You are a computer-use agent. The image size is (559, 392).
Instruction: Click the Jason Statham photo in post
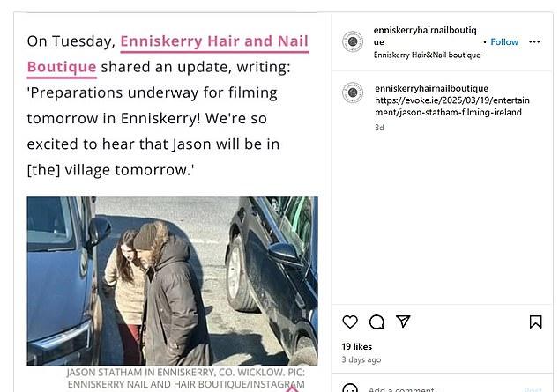(x=172, y=281)
